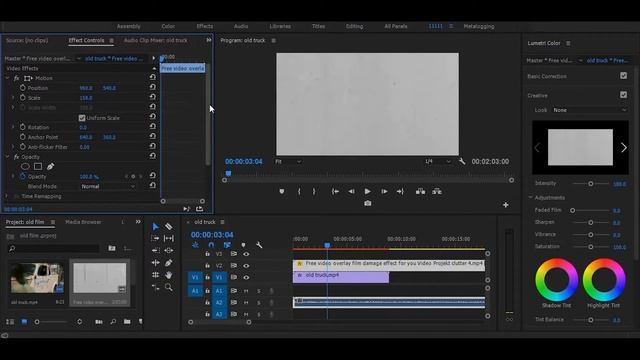Step forward one frame
Viewport: 640px width, 360px height.
(x=384, y=191)
